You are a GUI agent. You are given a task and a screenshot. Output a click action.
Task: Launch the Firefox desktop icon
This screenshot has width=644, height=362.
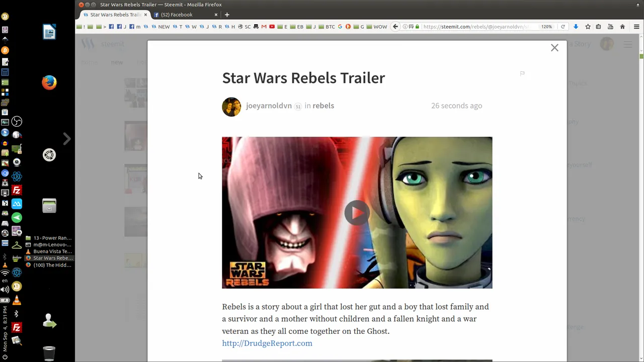(x=49, y=82)
